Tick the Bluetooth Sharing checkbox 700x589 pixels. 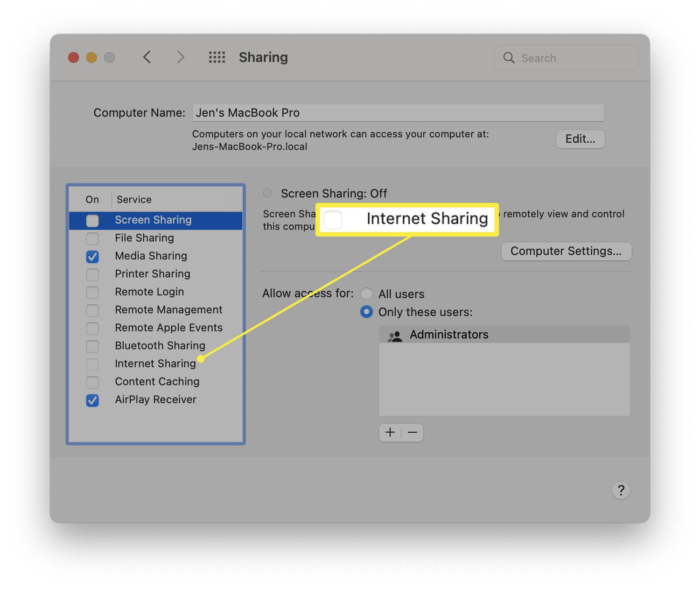[x=92, y=346]
